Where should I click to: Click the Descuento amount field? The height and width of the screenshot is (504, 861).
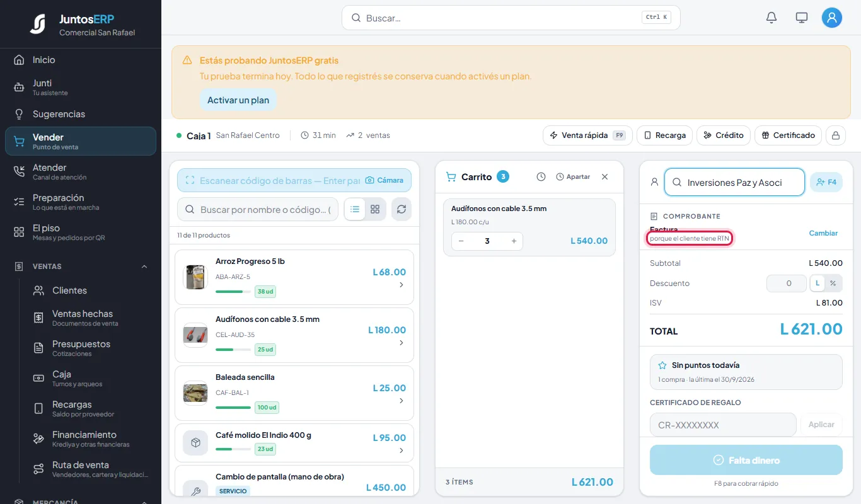click(786, 283)
